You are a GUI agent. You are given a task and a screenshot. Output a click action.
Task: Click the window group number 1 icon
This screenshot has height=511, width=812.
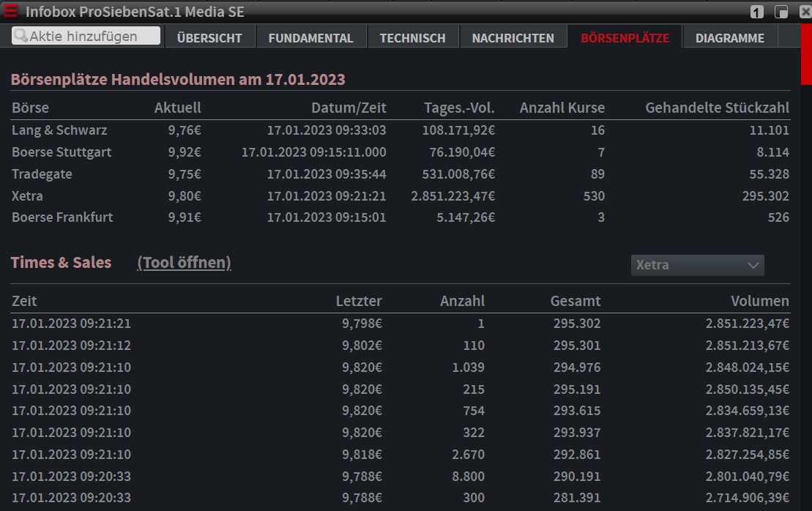757,12
